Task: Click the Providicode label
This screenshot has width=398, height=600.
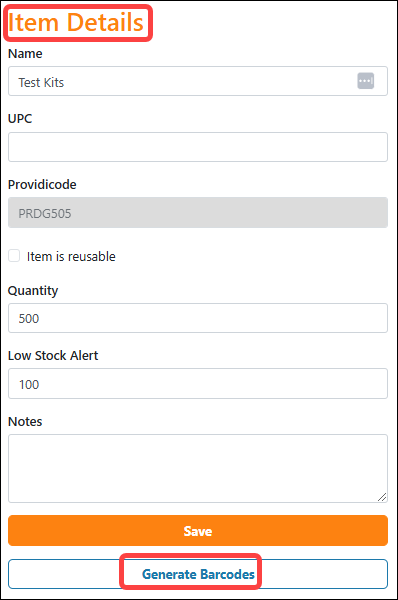Action: pyautogui.click(x=42, y=184)
